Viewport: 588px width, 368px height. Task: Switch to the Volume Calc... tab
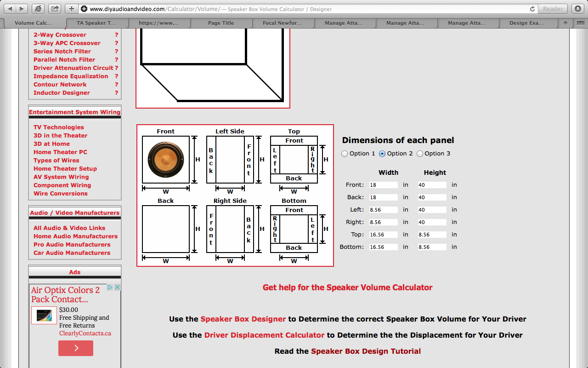point(33,23)
